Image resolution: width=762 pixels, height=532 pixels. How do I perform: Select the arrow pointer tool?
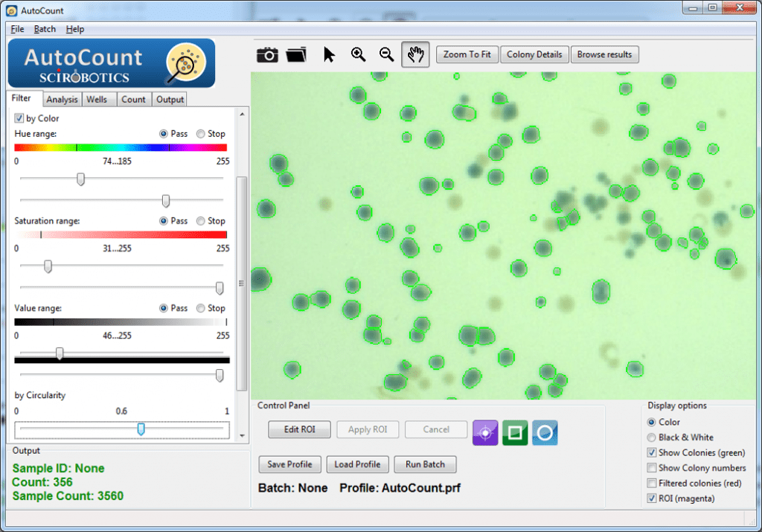coord(329,54)
